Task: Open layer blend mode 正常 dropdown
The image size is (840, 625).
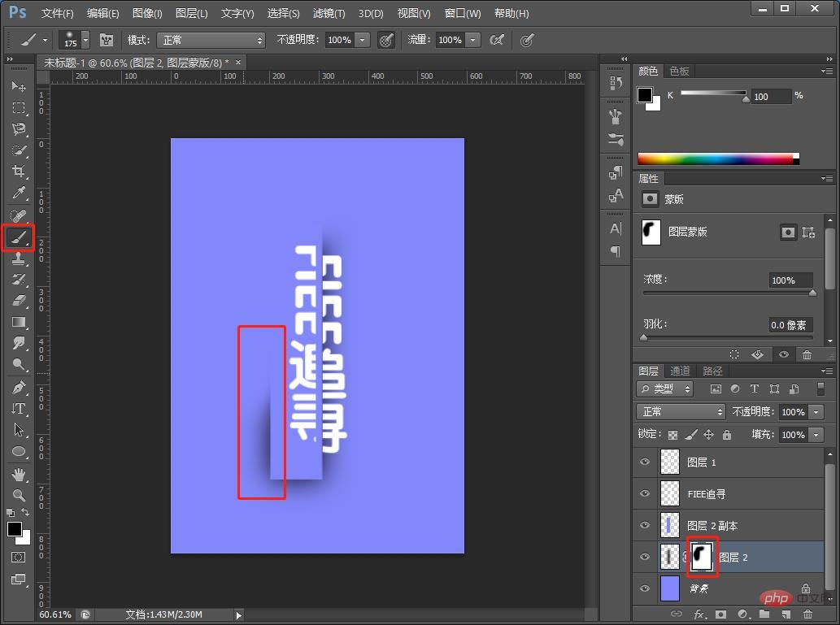Action: click(x=681, y=412)
